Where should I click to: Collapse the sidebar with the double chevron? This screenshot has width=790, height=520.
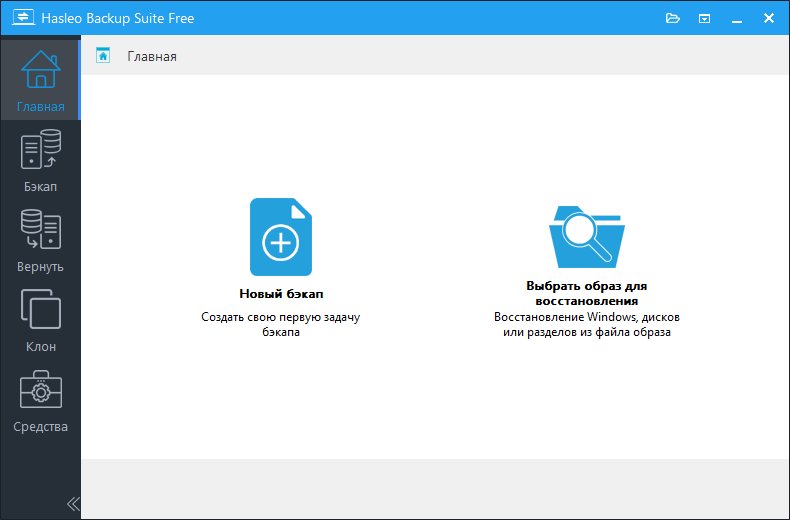[x=72, y=504]
